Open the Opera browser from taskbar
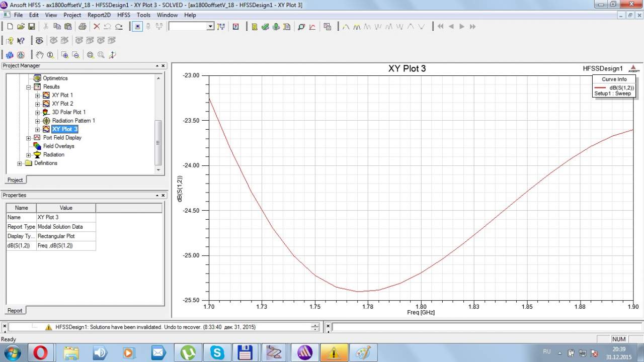The height and width of the screenshot is (362, 644). pyautogui.click(x=40, y=353)
